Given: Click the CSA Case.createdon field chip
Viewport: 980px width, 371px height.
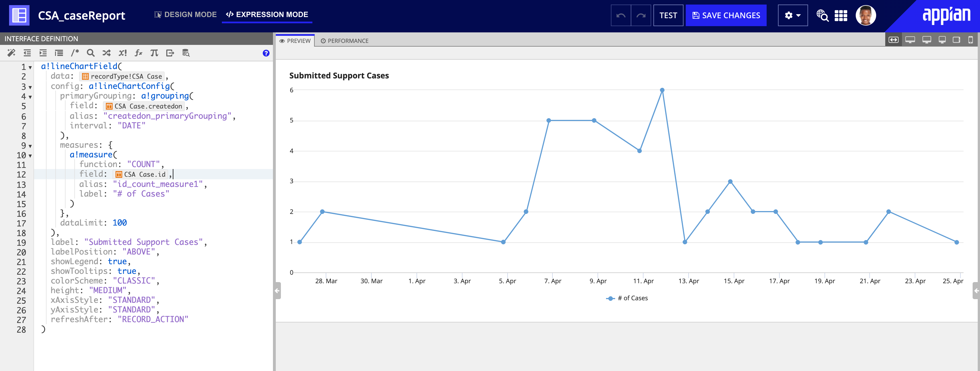Looking at the screenshot, I should pos(144,106).
